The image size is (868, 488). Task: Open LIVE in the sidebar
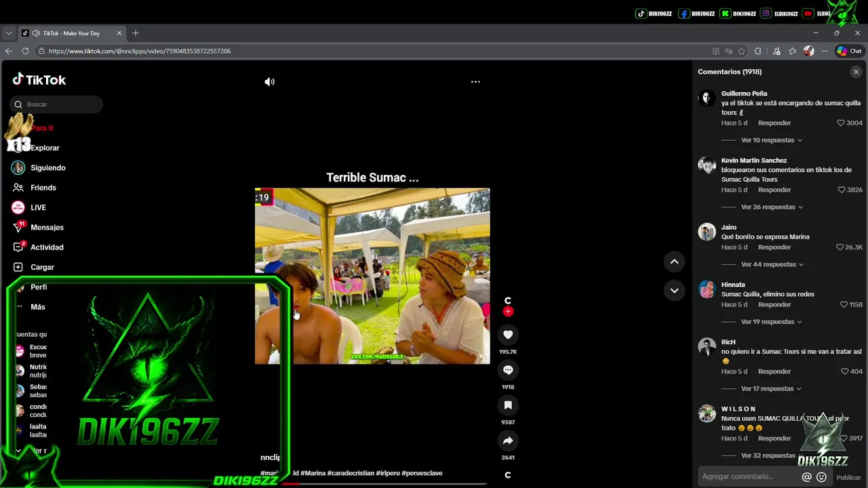click(x=38, y=207)
